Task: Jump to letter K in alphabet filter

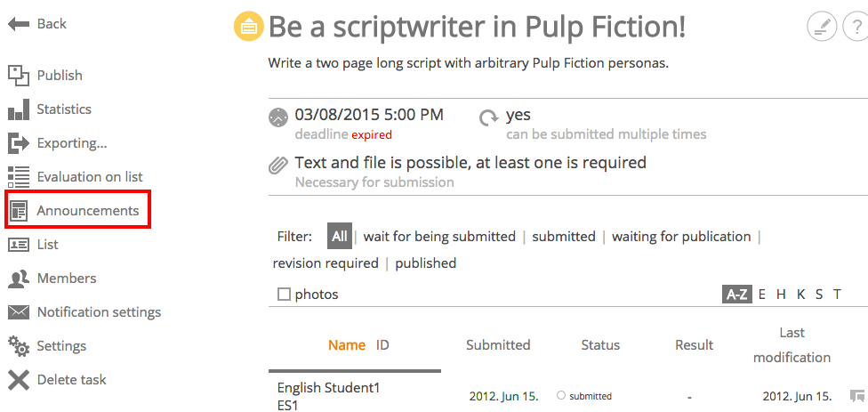Action: 800,295
